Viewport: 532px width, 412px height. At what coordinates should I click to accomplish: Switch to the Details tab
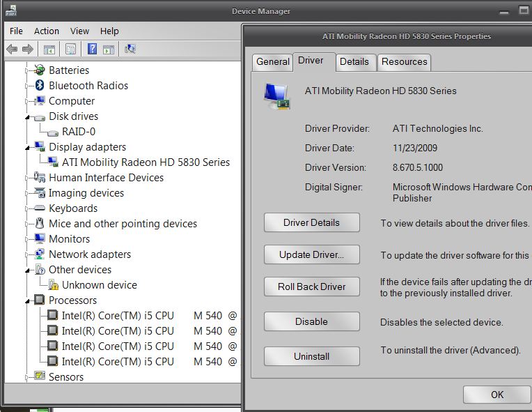coord(354,62)
